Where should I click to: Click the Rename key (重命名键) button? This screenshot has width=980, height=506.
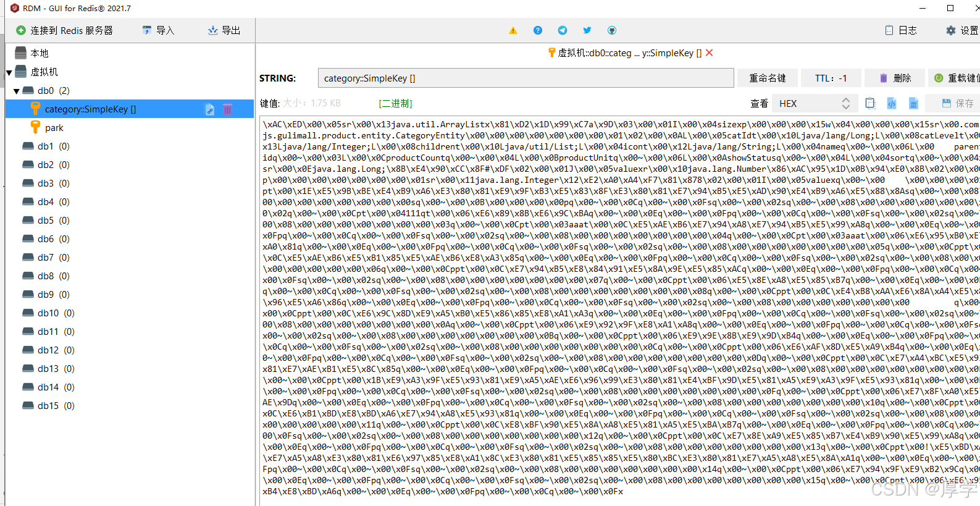(x=768, y=78)
